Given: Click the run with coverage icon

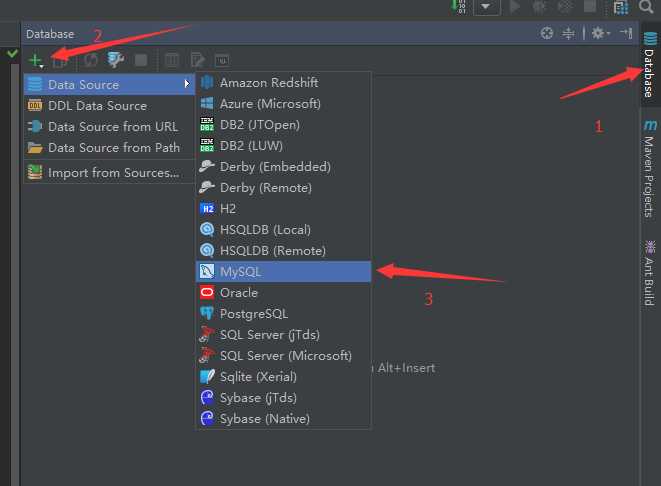Looking at the screenshot, I should [564, 6].
